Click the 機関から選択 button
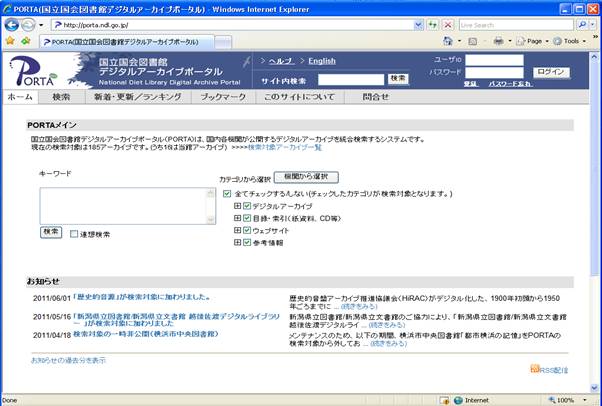Viewport: 602px width, 406px height. (x=306, y=177)
